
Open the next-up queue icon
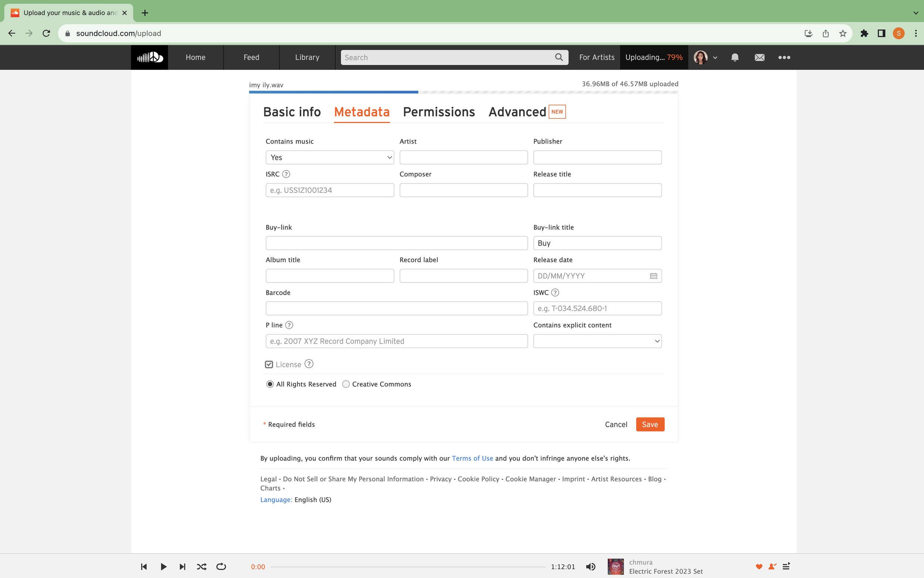(x=786, y=567)
